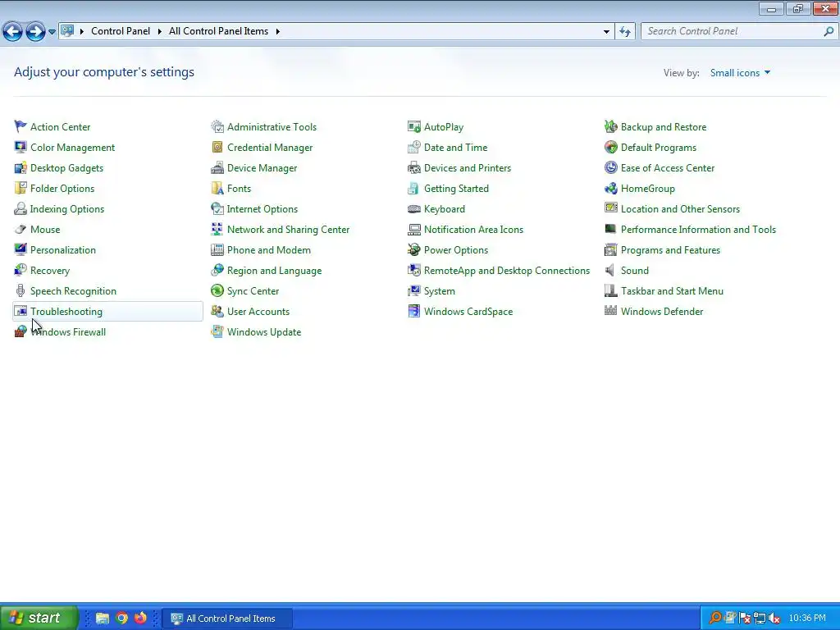Open the Sync Center green icon
The image size is (840, 630).
point(217,291)
